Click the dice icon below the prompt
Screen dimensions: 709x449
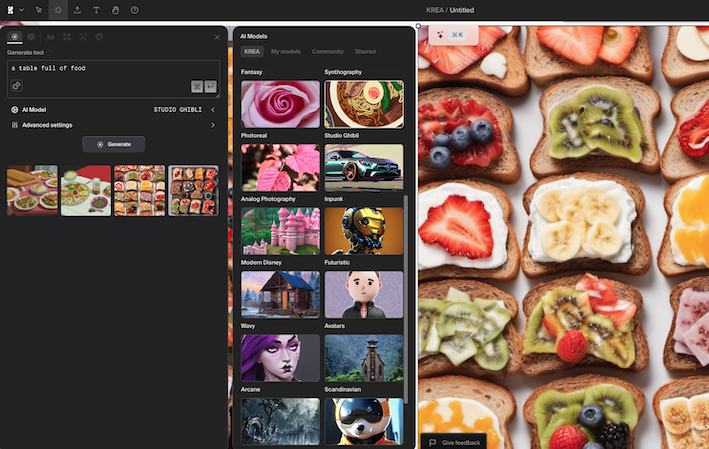click(17, 86)
